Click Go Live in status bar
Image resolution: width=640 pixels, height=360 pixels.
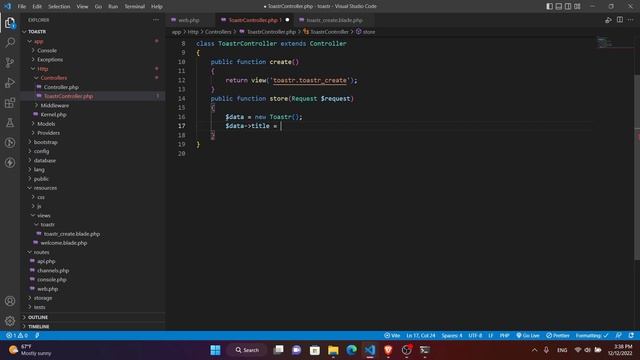pos(528,336)
